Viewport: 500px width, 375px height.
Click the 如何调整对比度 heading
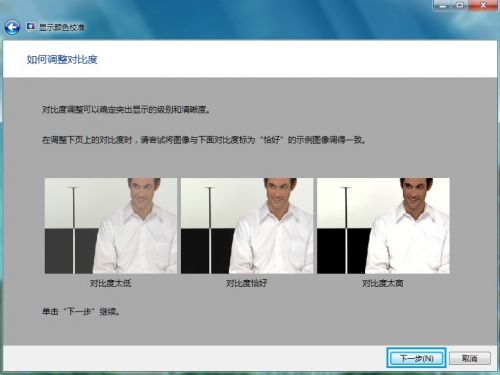tap(62, 60)
